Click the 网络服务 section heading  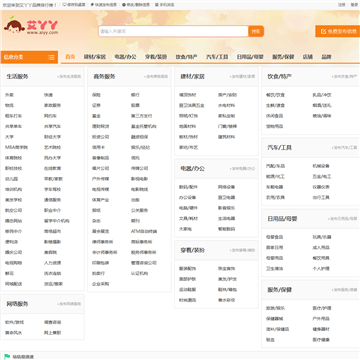coord(17,304)
